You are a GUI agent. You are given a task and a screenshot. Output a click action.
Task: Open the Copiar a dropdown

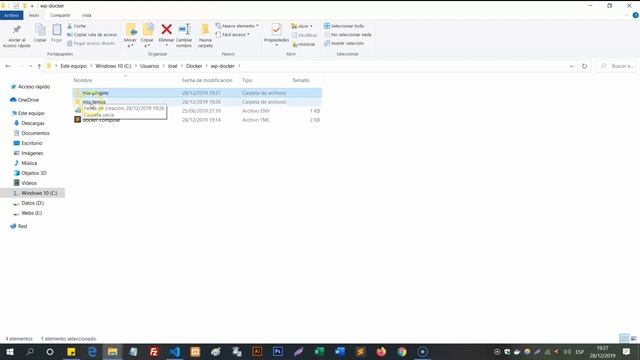(147, 36)
